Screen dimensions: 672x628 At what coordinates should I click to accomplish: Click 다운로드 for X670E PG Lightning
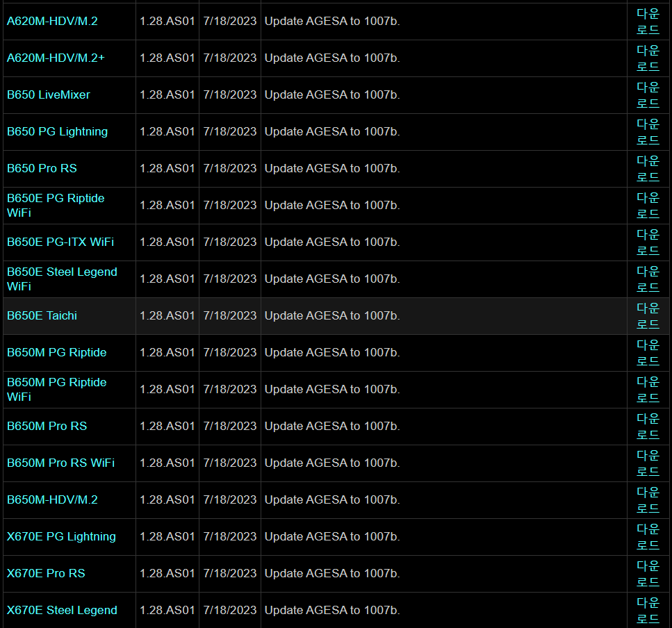[x=648, y=537]
